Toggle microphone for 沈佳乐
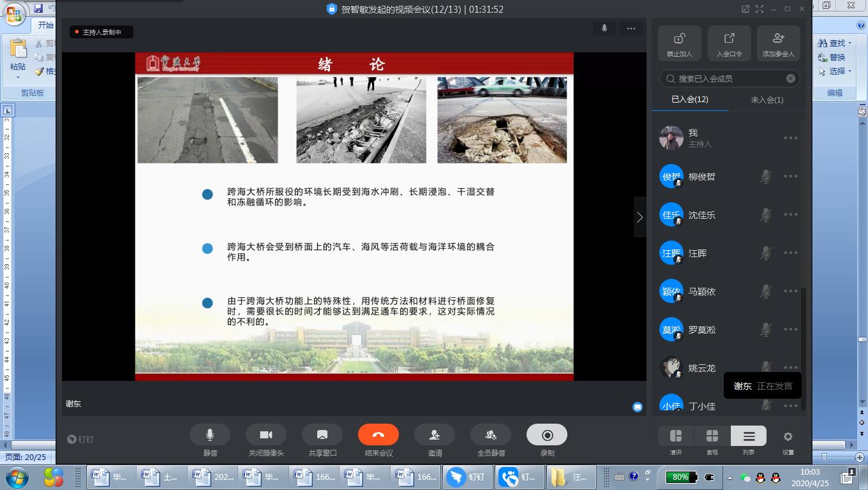This screenshot has height=490, width=868. pos(766,215)
